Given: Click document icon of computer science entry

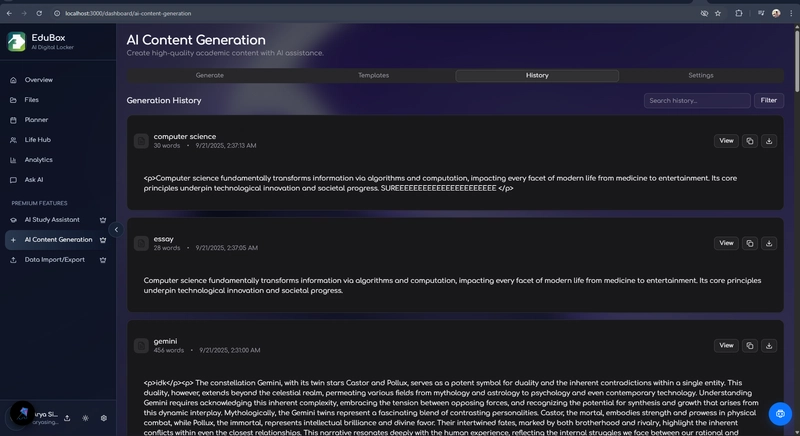Looking at the screenshot, I should pos(141,141).
